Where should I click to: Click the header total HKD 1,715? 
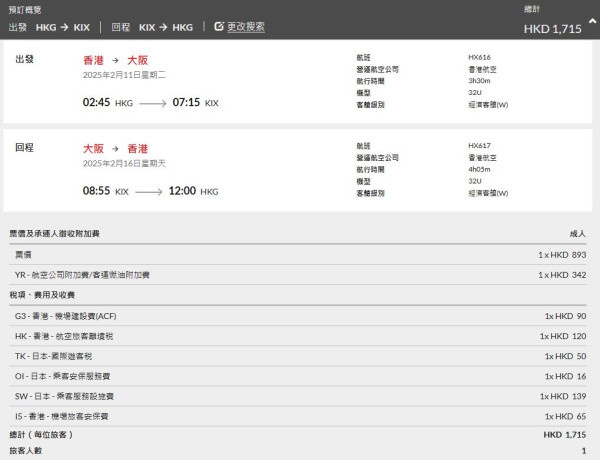[x=552, y=29]
